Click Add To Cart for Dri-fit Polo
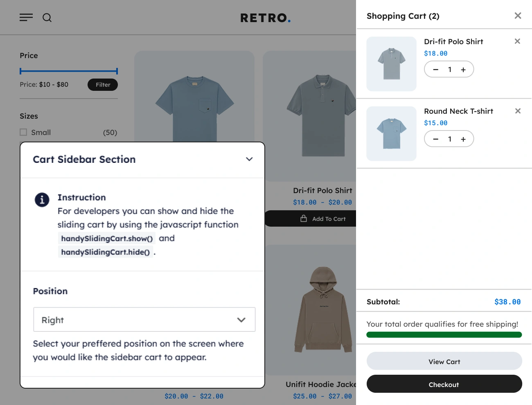The width and height of the screenshot is (532, 405). (x=310, y=218)
